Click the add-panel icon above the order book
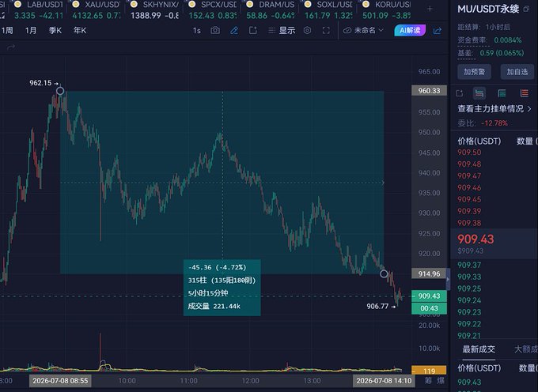The height and width of the screenshot is (392, 538). (x=460, y=93)
